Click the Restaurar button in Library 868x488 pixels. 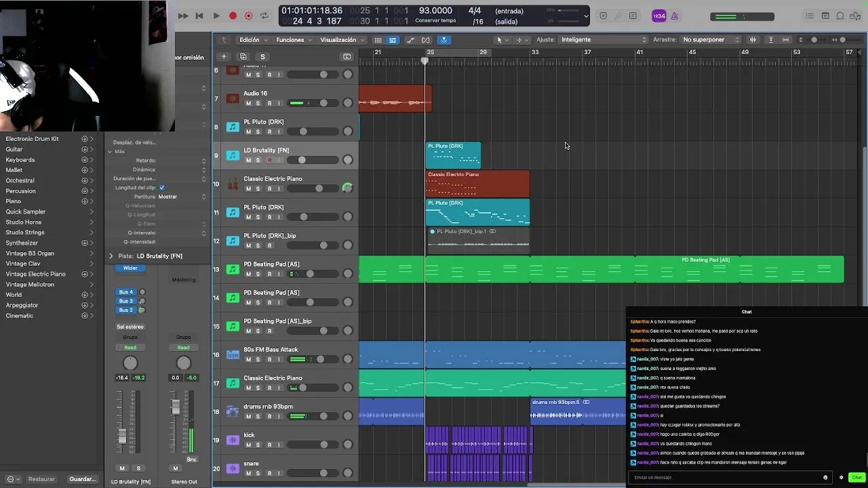41,479
